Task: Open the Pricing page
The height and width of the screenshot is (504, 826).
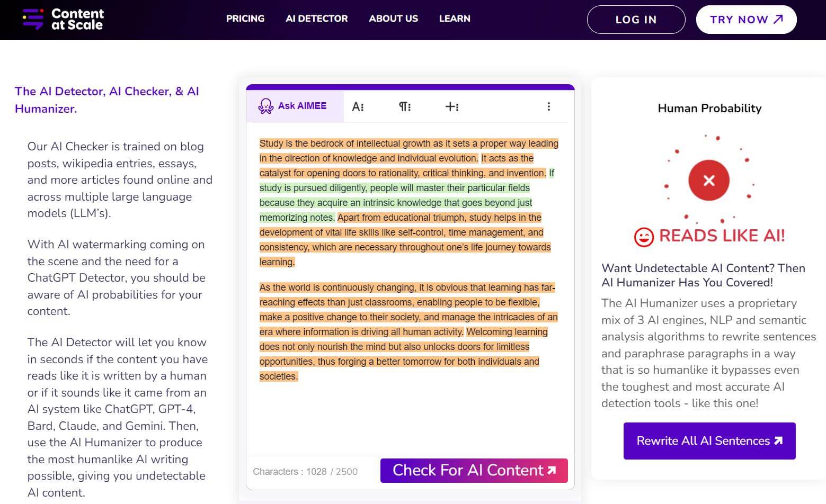Action: tap(245, 19)
